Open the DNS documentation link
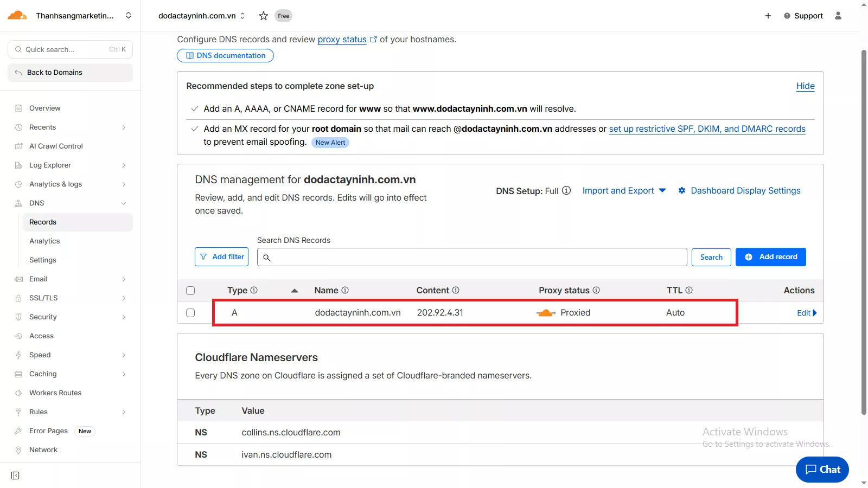This screenshot has height=488, width=868. 225,55
